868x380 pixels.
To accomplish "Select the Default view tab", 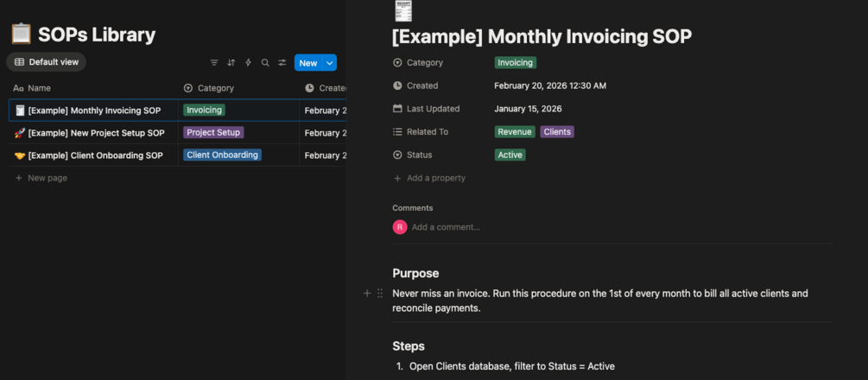I will [x=47, y=62].
